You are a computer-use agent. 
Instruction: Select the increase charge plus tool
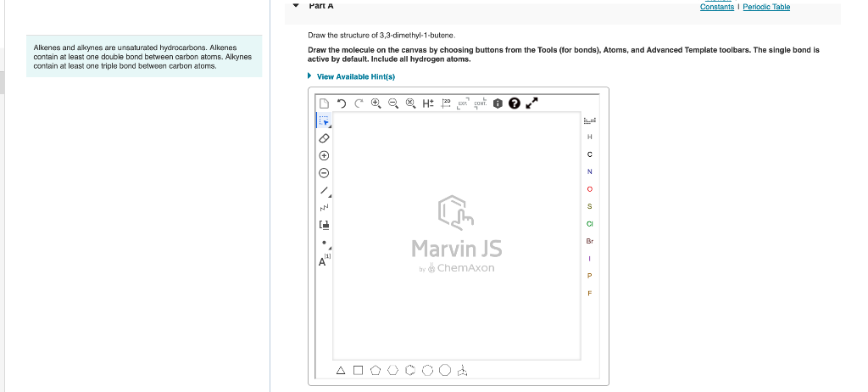(325, 156)
